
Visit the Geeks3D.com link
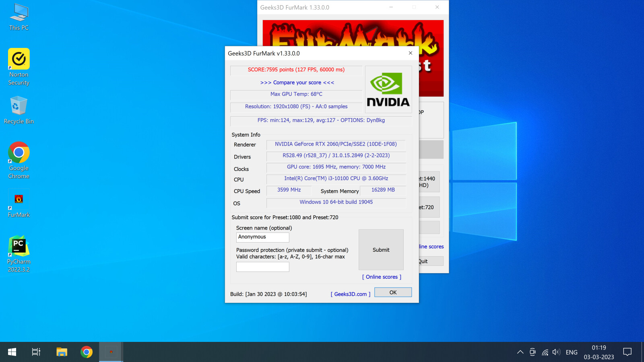(x=351, y=294)
